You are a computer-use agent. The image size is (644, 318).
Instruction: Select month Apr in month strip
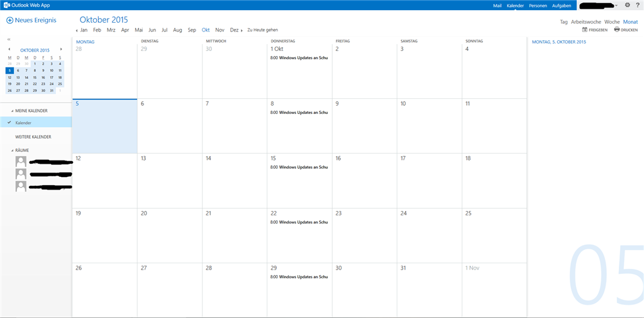click(x=125, y=30)
